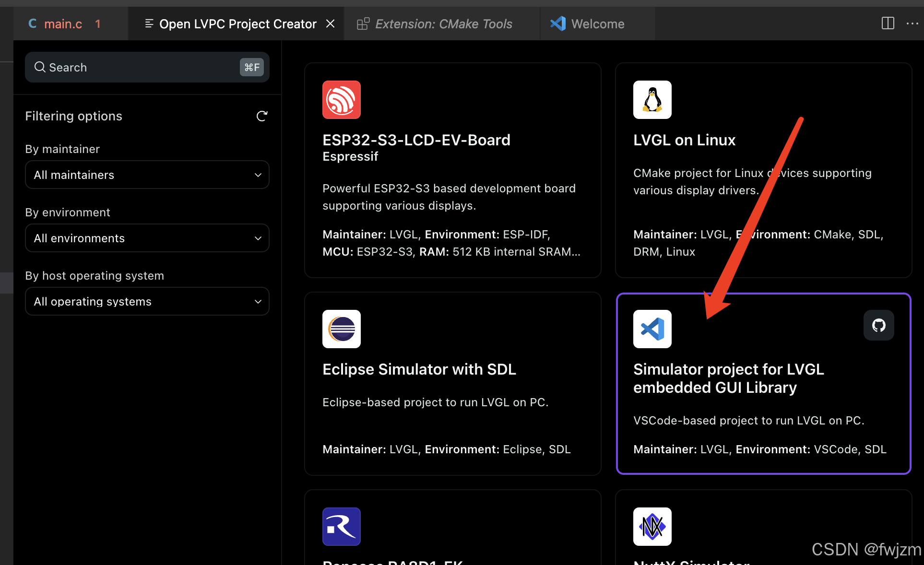Close the Open LVPC Project Creator tab
Image resolution: width=924 pixels, height=565 pixels.
(331, 24)
